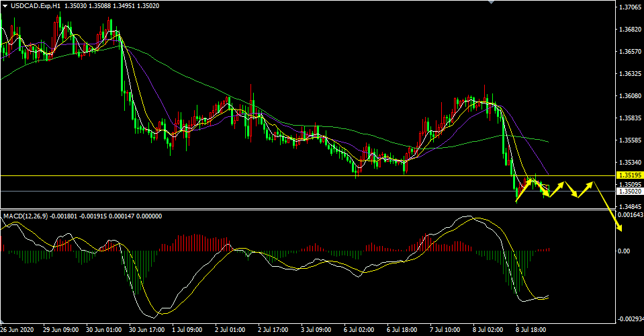Click the 1.36080 price axis value

click(631, 96)
